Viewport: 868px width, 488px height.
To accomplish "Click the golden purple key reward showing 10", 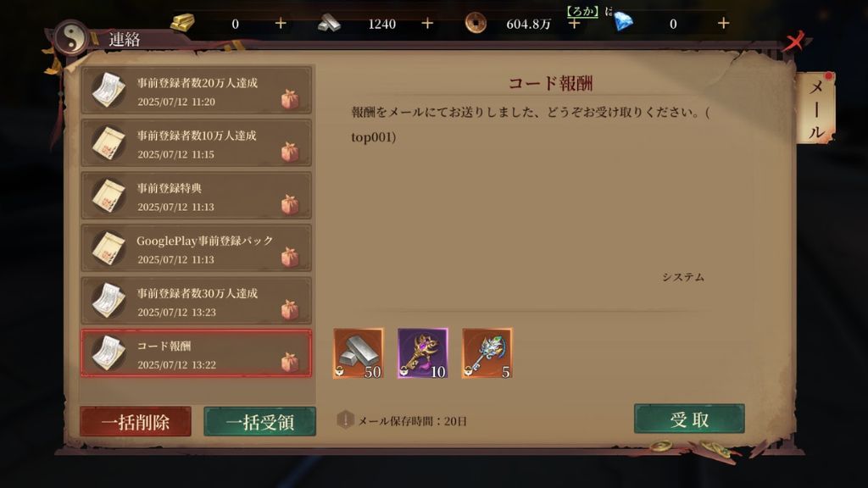I will pyautogui.click(x=423, y=353).
